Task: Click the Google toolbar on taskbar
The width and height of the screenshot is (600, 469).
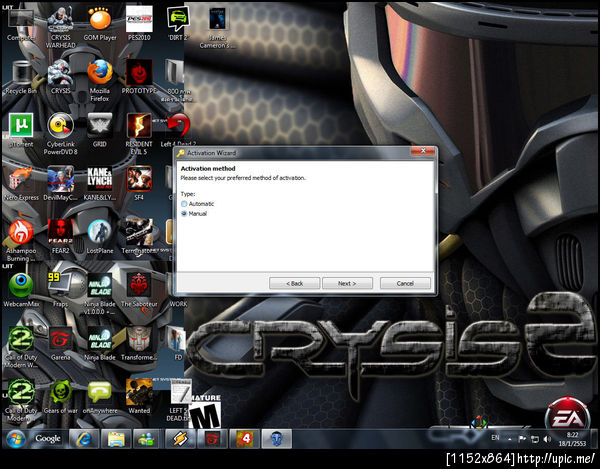Action: tap(48, 439)
